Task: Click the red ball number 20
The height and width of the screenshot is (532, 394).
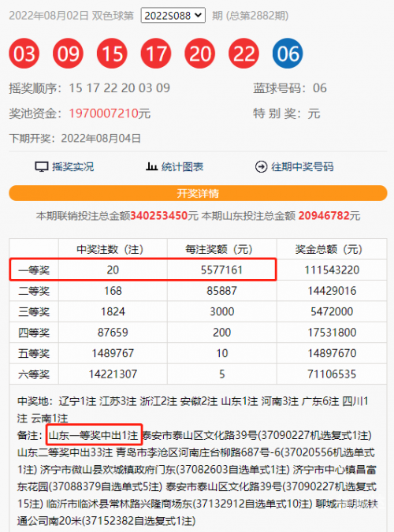Action: (200, 54)
